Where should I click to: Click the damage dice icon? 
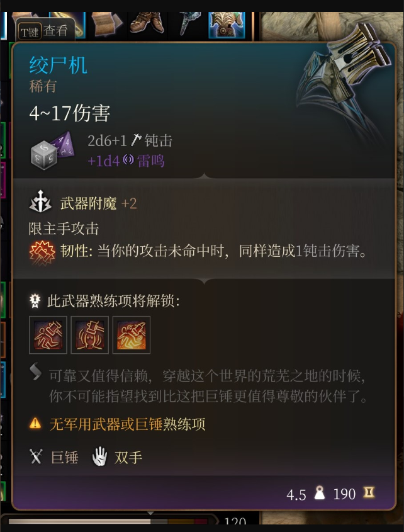[53, 150]
